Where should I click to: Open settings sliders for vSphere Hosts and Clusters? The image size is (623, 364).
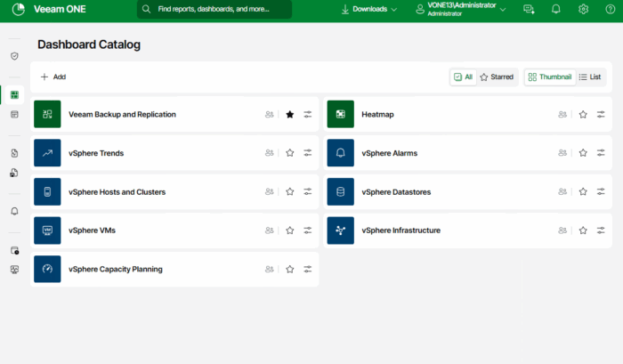[x=308, y=191]
